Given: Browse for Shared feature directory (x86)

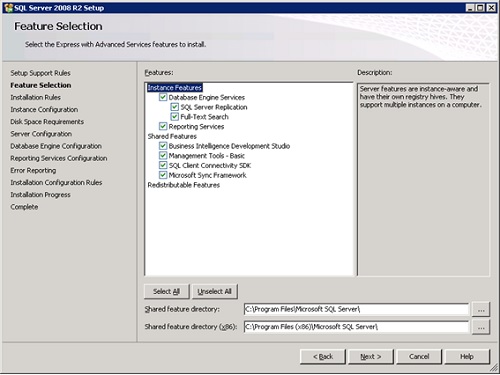Looking at the screenshot, I should (481, 327).
